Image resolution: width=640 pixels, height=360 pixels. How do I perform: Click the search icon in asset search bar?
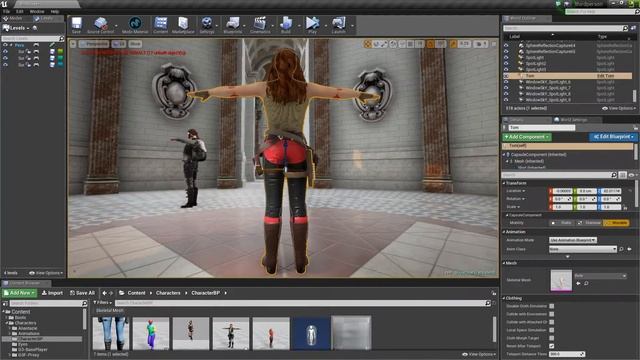tap(488, 303)
